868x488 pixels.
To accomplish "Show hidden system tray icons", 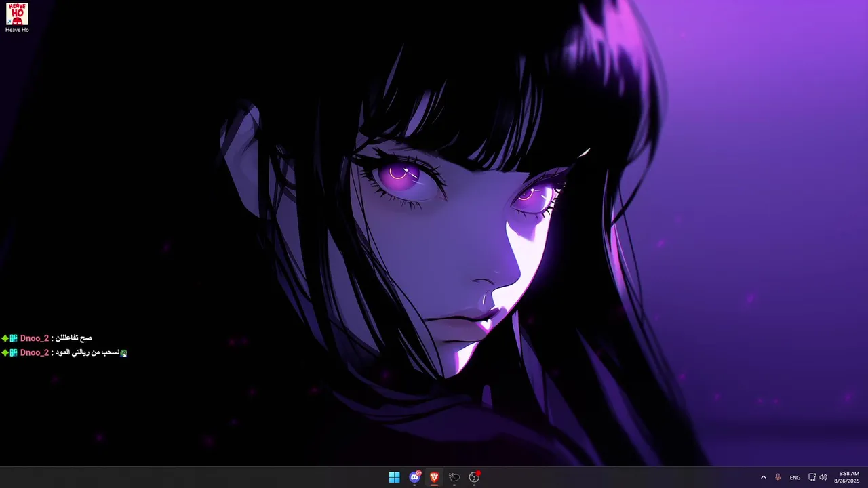I will click(764, 477).
